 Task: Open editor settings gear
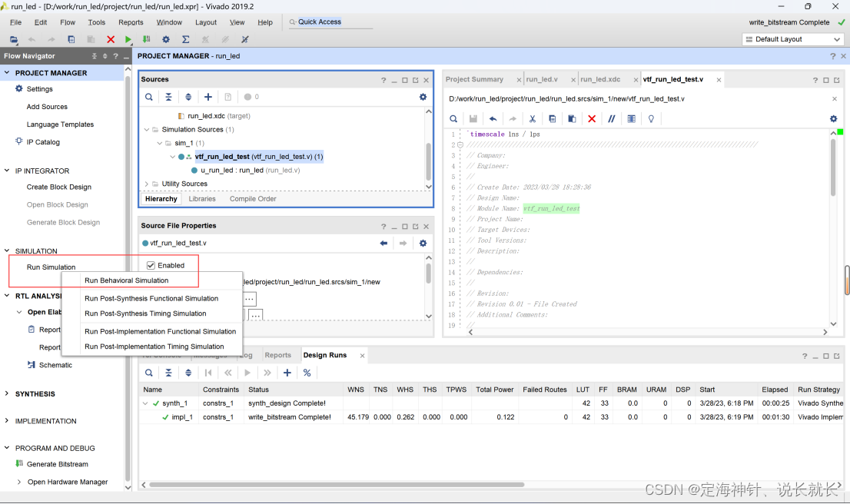tap(834, 118)
